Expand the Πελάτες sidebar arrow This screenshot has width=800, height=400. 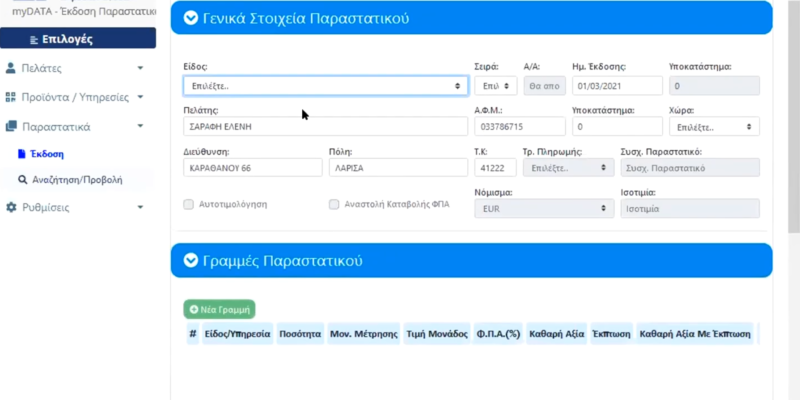click(x=140, y=68)
